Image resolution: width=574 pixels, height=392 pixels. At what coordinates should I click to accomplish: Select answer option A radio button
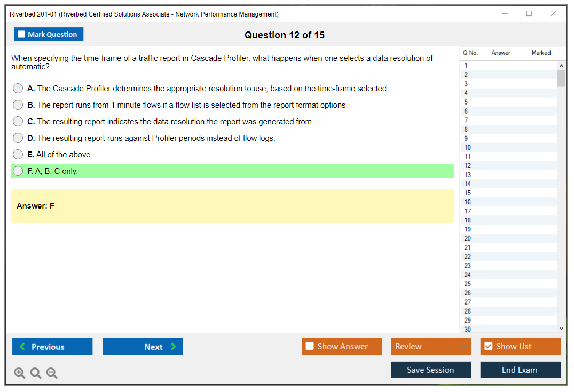pos(18,89)
